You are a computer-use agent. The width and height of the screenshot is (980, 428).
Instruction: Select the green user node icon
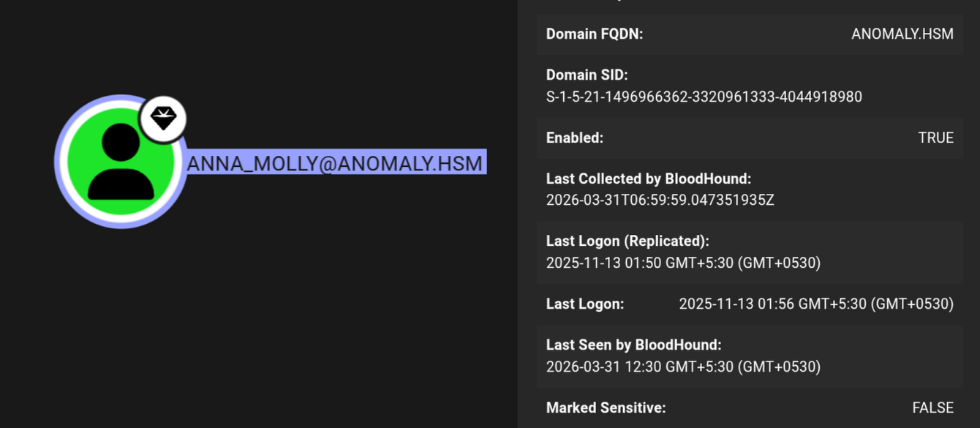point(121,162)
